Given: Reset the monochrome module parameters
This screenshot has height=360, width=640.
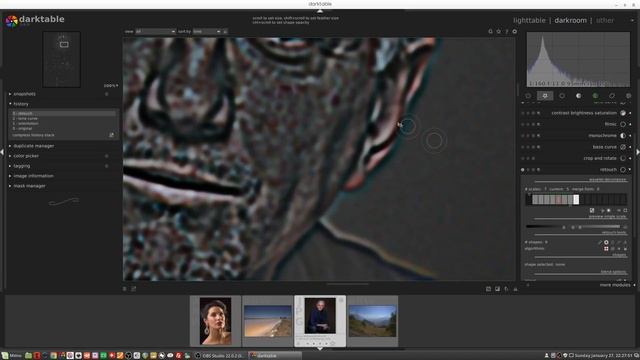Looking at the screenshot, I should pyautogui.click(x=533, y=136).
